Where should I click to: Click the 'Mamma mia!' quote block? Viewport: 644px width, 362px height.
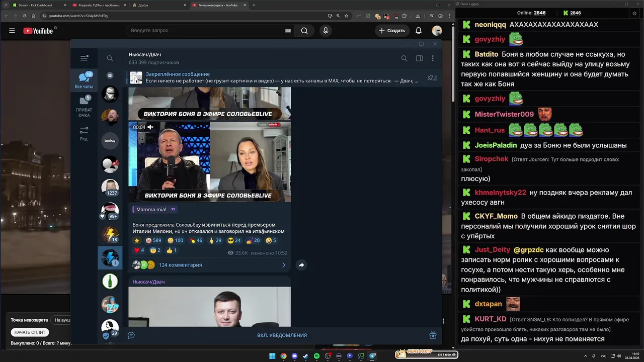pyautogui.click(x=155, y=209)
